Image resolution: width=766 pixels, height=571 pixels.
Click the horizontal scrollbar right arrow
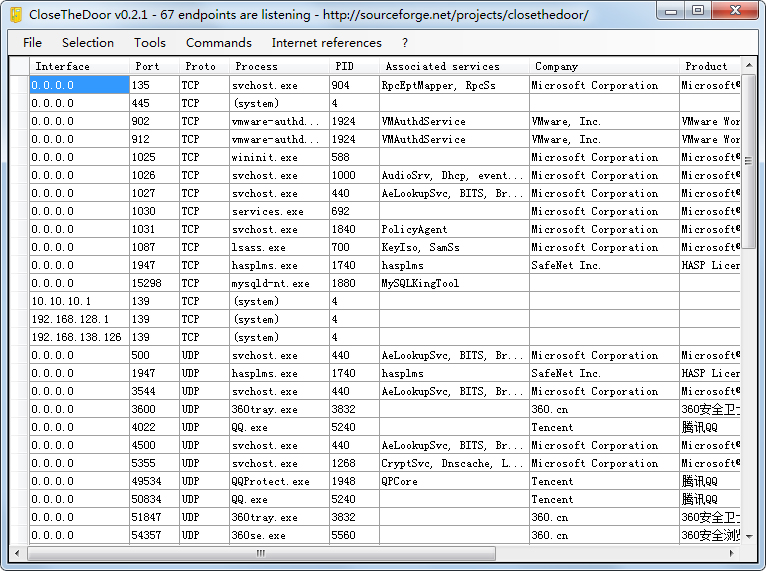pyautogui.click(x=732, y=553)
